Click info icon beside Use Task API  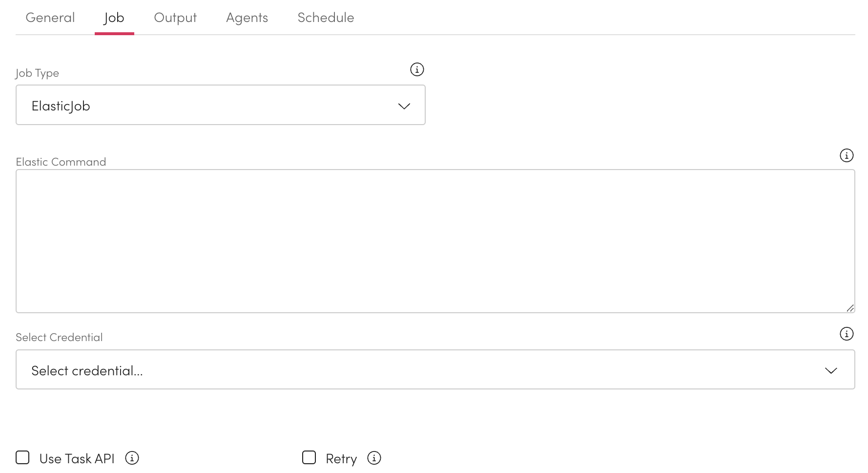(132, 458)
